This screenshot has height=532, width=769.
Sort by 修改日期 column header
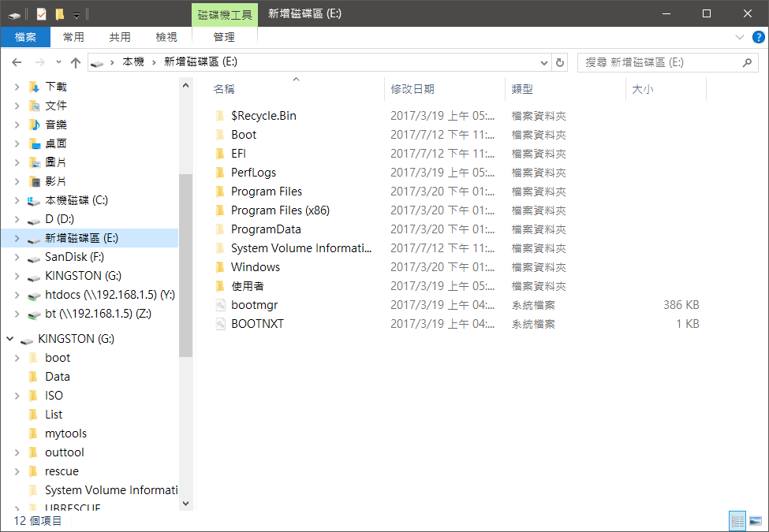pyautogui.click(x=412, y=89)
